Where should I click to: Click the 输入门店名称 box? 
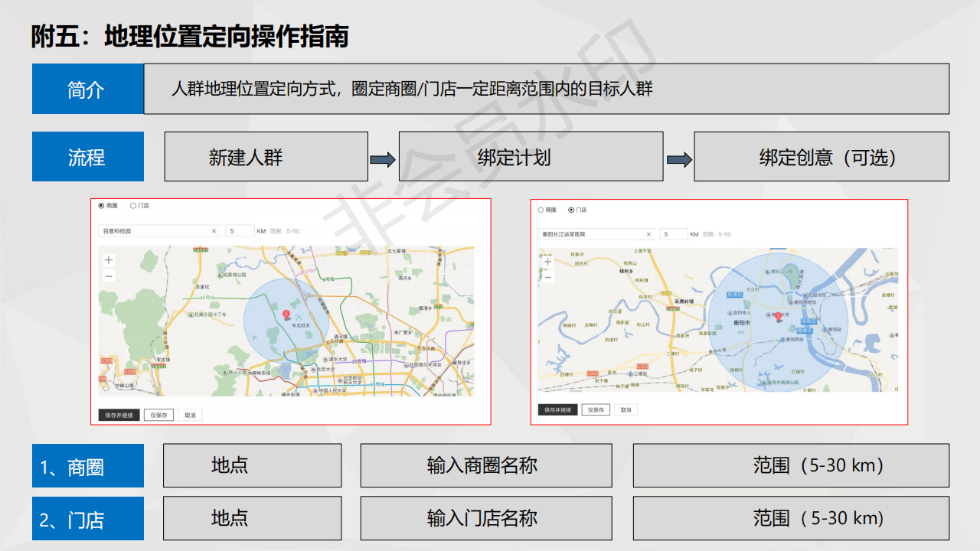[x=486, y=518]
